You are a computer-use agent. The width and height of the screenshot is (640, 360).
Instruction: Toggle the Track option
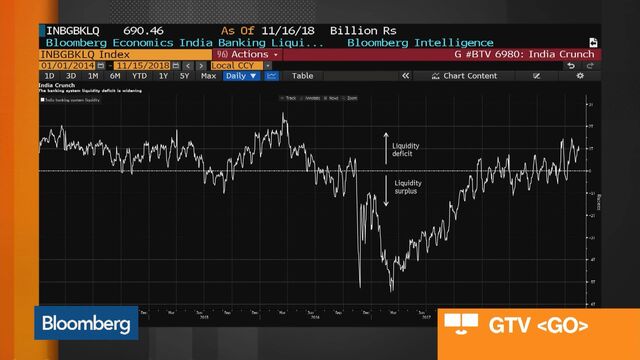(288, 98)
